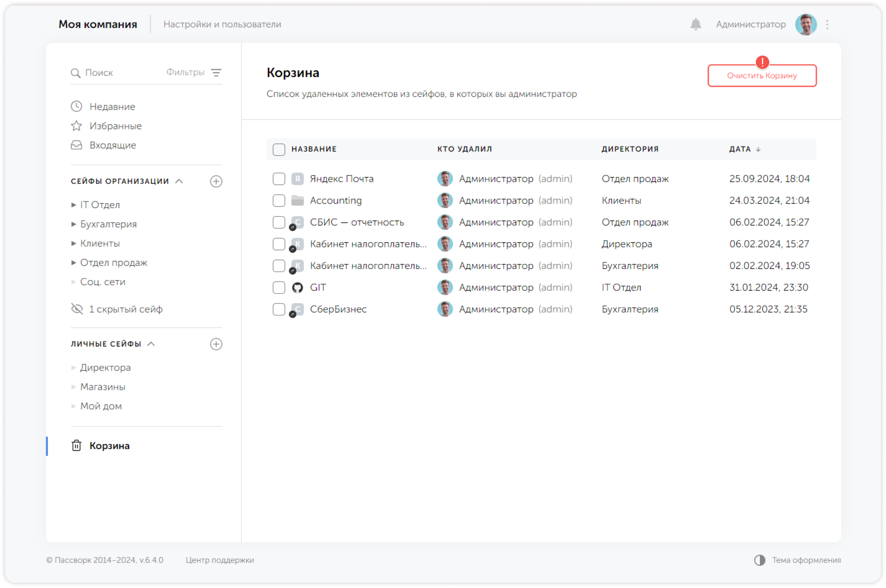886x588 pixels.
Task: Open the three-dot user menu
Action: (x=827, y=25)
